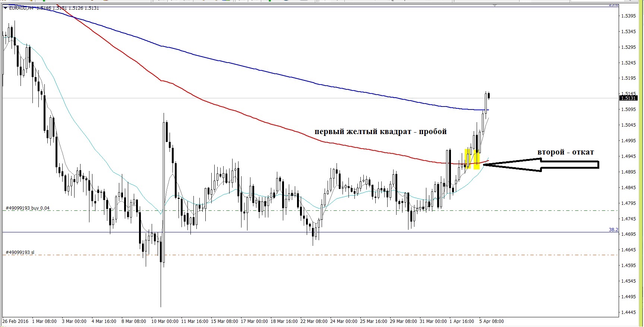The height and width of the screenshot is (327, 644).
Task: Click the 1.4795 price scale value
Action: 628,203
